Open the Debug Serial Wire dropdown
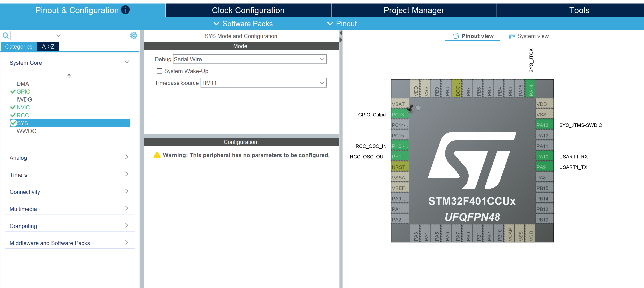 tap(249, 59)
